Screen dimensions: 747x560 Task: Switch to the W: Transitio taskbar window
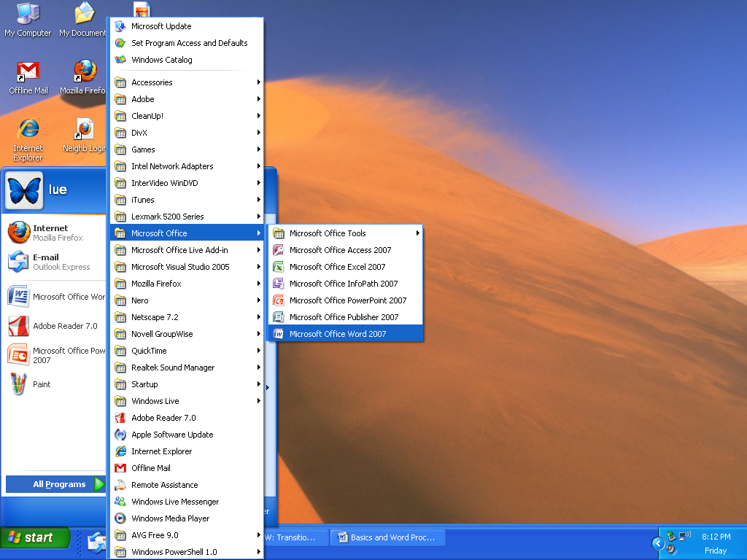[296, 537]
